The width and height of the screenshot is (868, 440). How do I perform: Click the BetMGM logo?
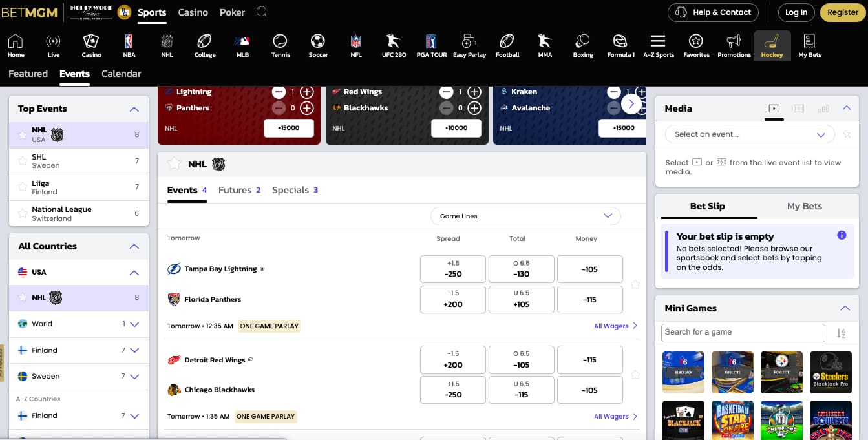29,12
